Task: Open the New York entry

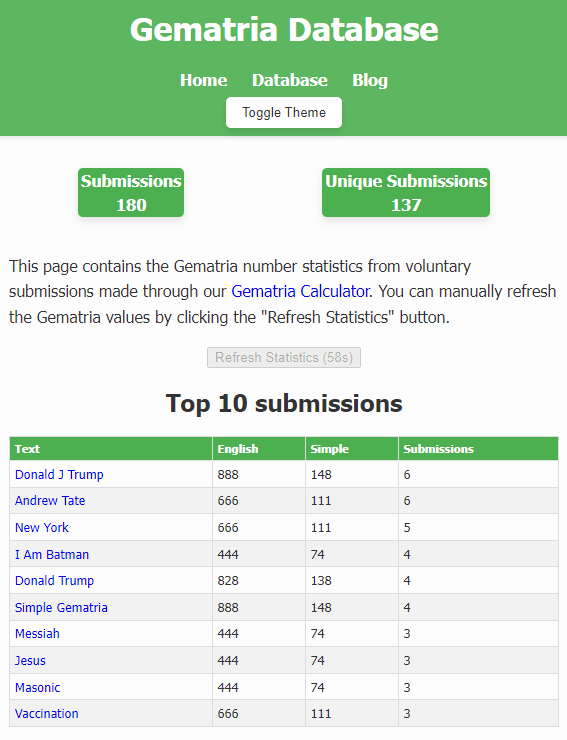Action: (x=42, y=527)
